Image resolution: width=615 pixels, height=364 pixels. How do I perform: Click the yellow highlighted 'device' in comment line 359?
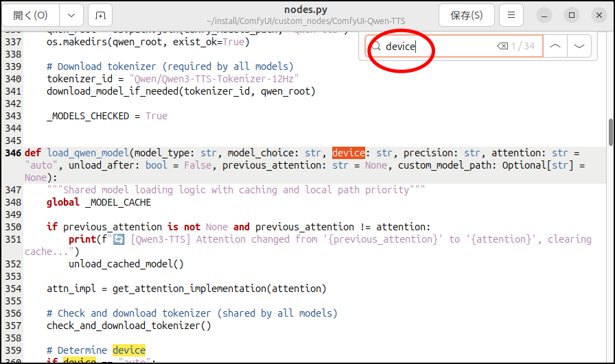[129, 350]
